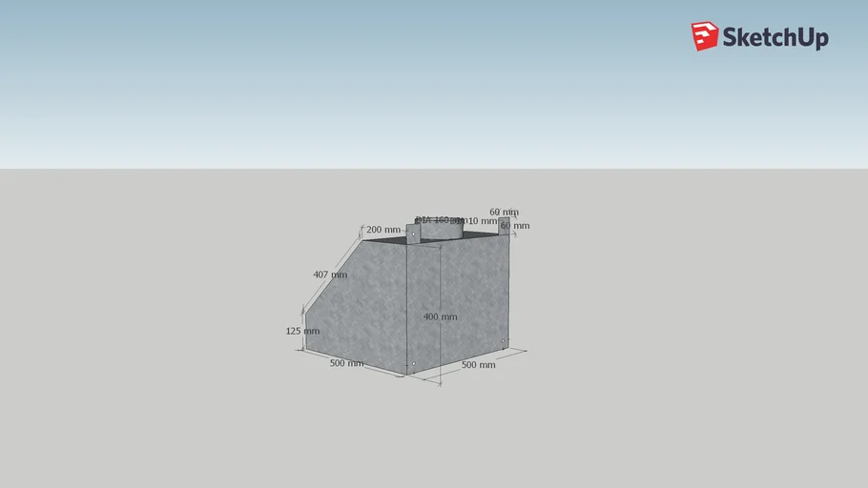868x488 pixels.
Task: Select the right mounting bracket tab
Action: (x=504, y=226)
